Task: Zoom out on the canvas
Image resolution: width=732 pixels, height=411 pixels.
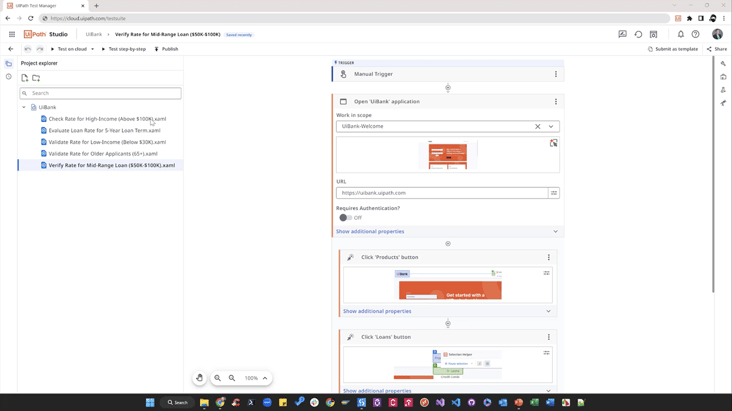Action: click(232, 378)
